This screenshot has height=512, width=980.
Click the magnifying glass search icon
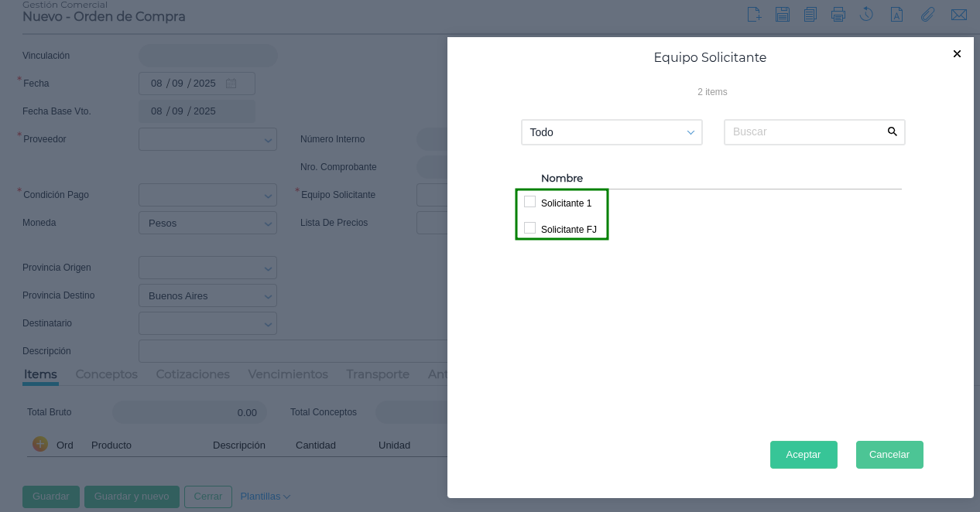click(x=893, y=132)
